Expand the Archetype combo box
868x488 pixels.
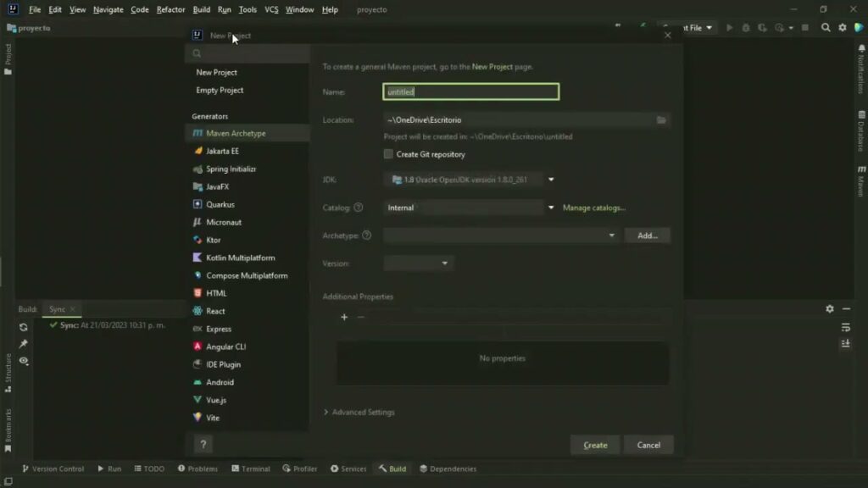tap(611, 236)
